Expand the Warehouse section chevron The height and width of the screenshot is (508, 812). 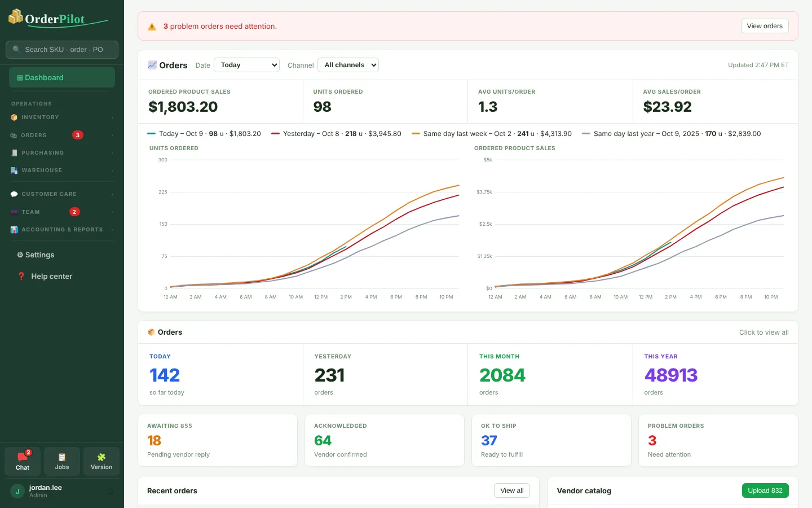112,170
